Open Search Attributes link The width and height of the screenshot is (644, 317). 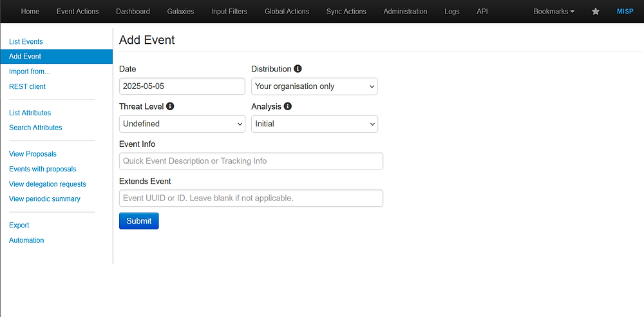35,128
